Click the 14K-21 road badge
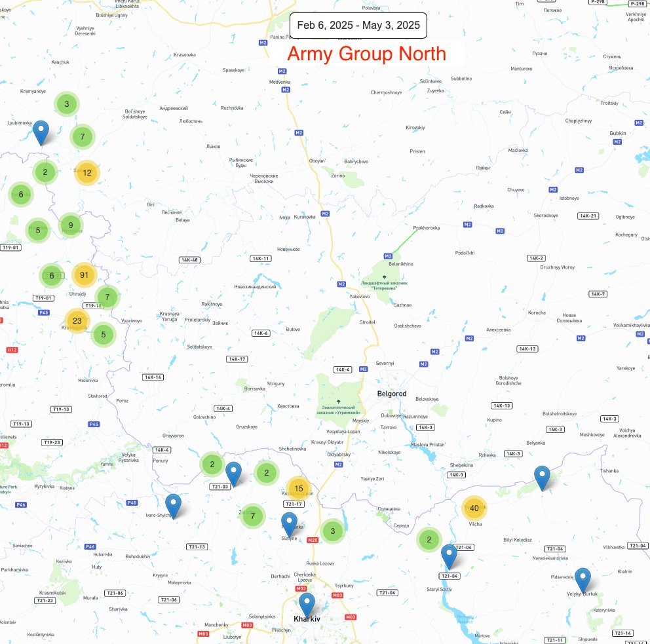650x644 pixels. pos(588,216)
